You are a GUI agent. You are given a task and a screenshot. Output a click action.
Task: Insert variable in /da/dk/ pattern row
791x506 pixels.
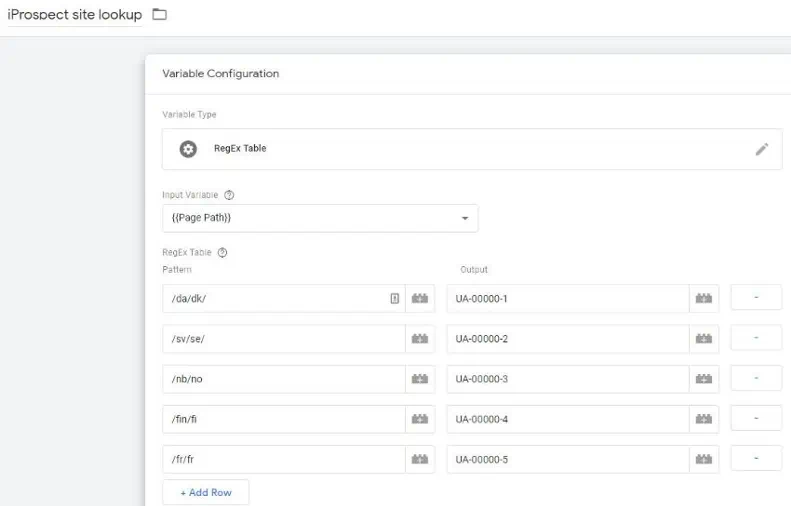point(420,298)
